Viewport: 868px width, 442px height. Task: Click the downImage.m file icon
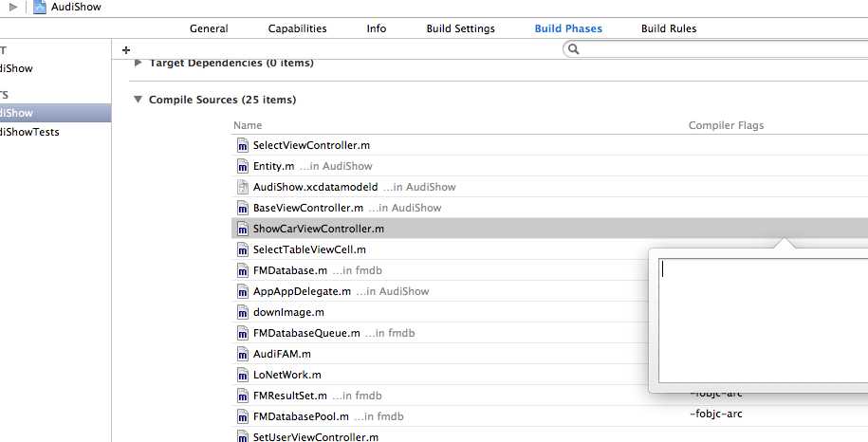[243, 313]
